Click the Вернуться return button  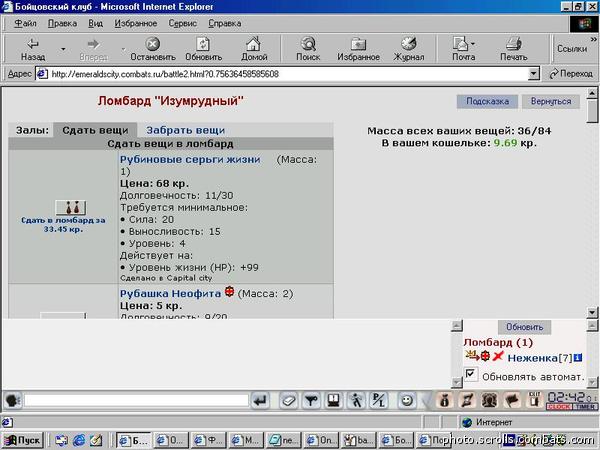click(x=551, y=101)
